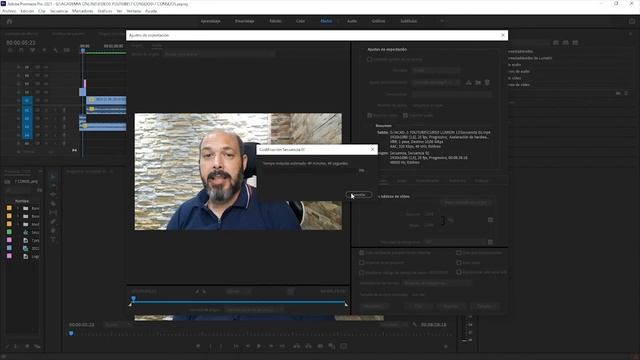Step forward one frame in Program monitor

[x=271, y=346]
